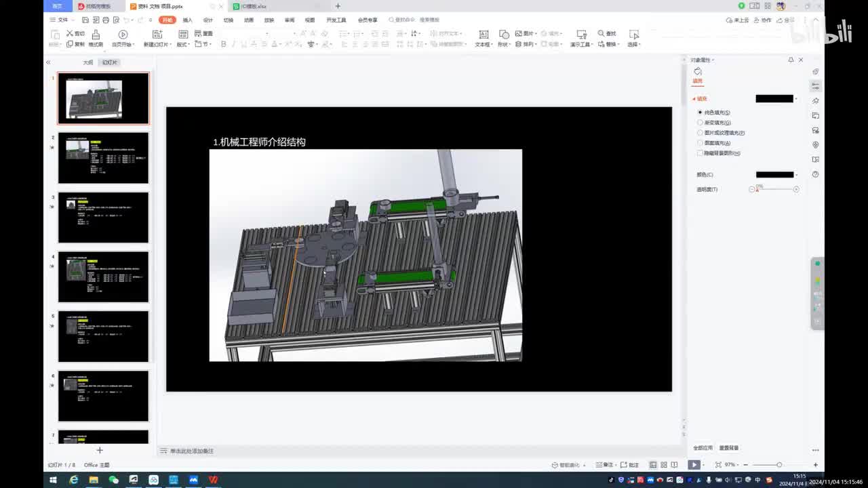Click the Format Painter (格式刷) icon

96,34
